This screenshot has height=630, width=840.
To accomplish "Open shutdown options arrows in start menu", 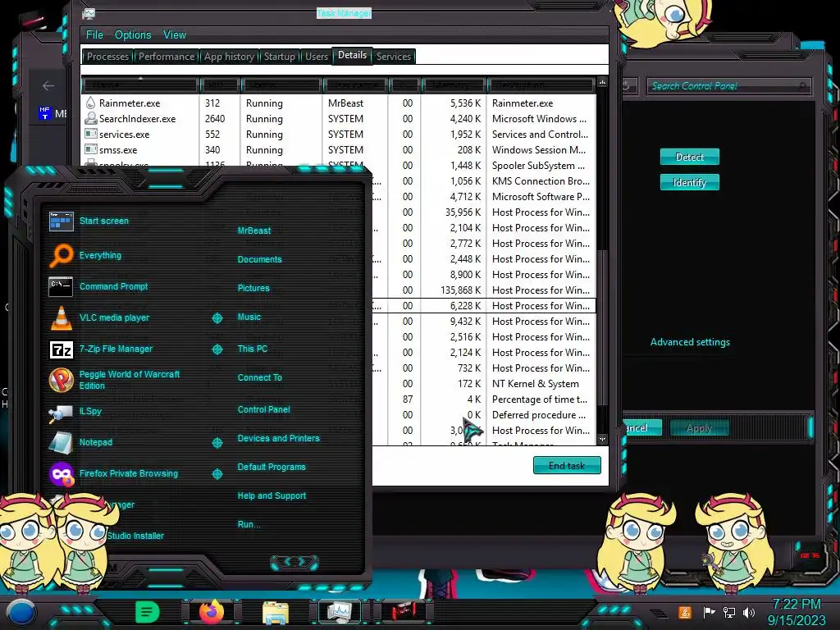I will [294, 562].
